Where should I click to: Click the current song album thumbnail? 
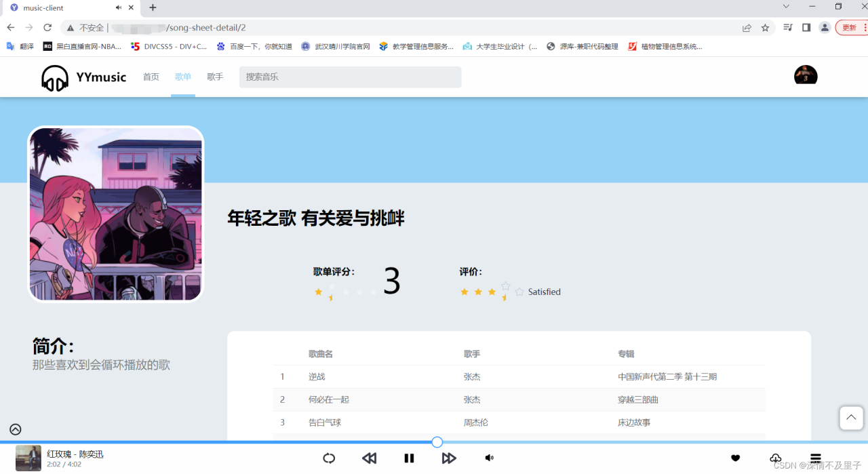pos(28,458)
